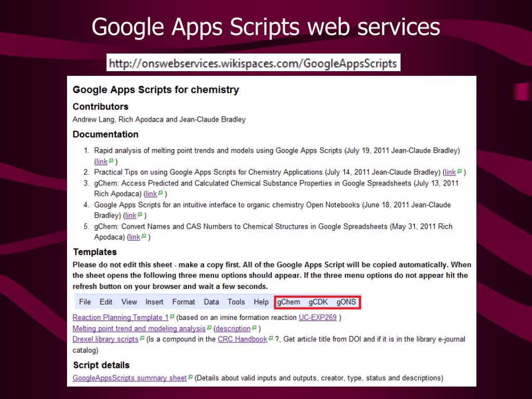Screen dimensions: 532x399
Task: Open the File menu
Action: (85, 302)
